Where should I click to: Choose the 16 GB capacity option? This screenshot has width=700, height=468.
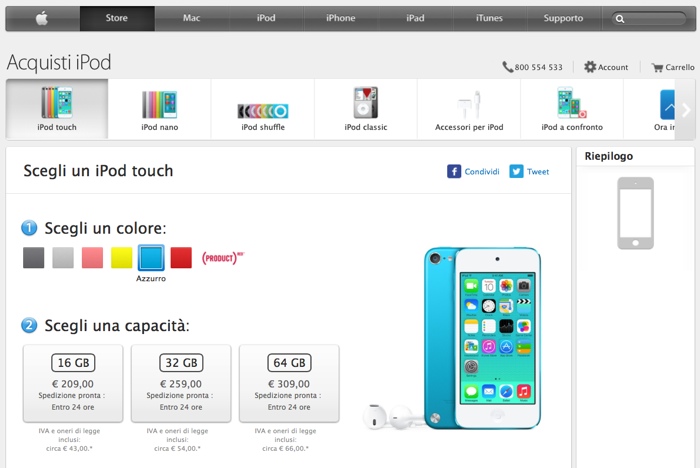coord(73,384)
